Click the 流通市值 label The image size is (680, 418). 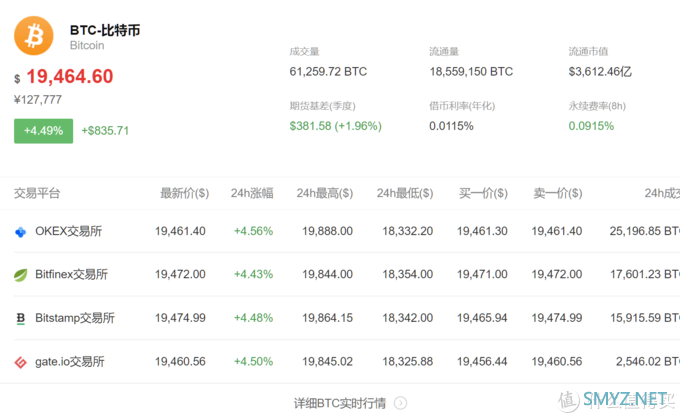click(588, 52)
